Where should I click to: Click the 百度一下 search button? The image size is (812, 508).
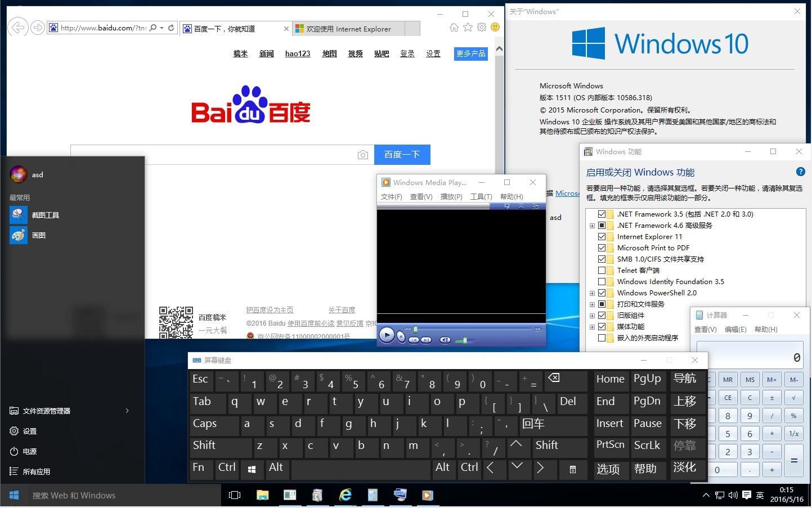pyautogui.click(x=402, y=155)
